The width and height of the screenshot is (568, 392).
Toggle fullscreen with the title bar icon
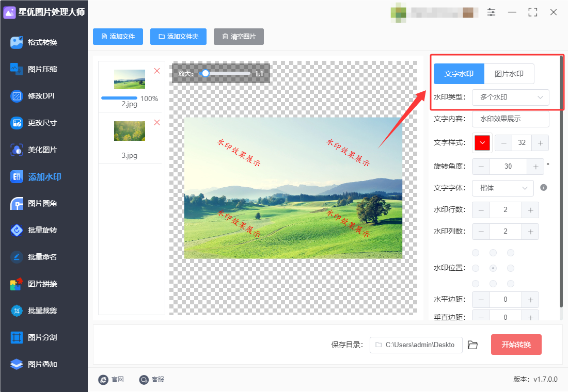(x=532, y=12)
